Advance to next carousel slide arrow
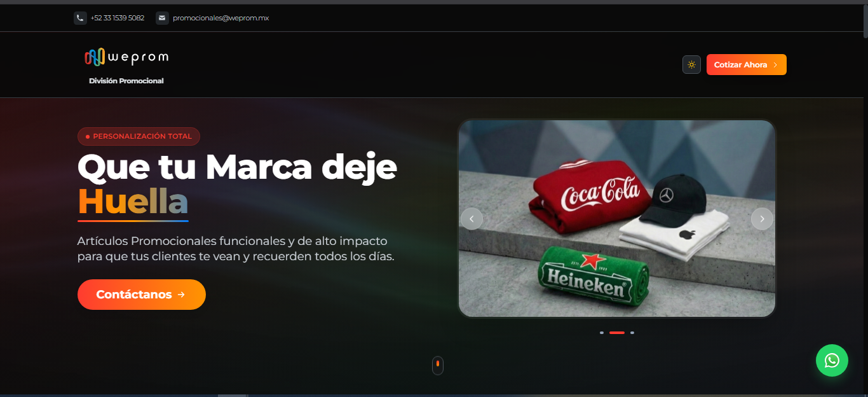This screenshot has height=397, width=868. pyautogui.click(x=762, y=219)
